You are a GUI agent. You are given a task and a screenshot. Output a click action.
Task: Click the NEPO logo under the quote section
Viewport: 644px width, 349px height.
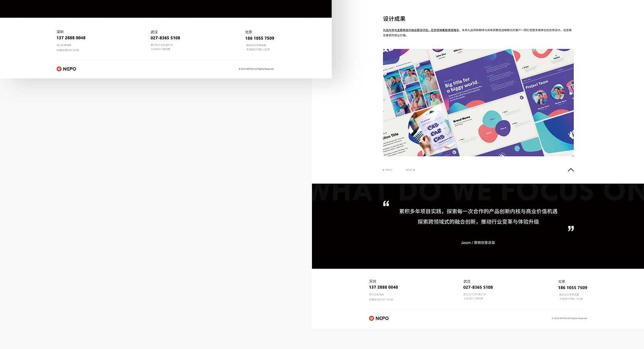(379, 318)
